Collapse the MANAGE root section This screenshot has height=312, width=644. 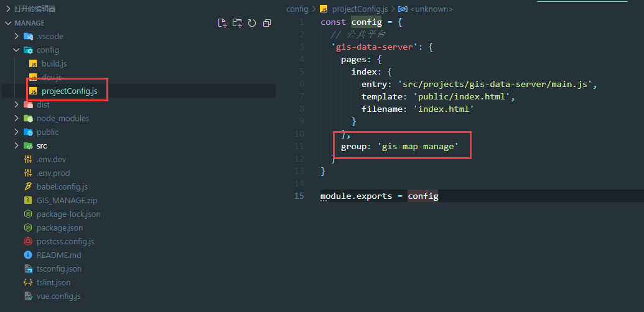(7, 23)
